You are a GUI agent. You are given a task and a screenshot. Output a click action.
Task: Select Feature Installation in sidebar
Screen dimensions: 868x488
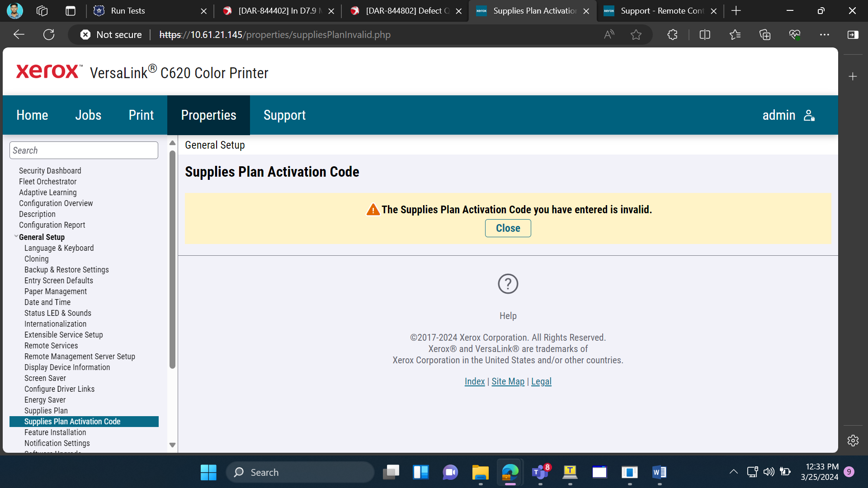coord(55,432)
